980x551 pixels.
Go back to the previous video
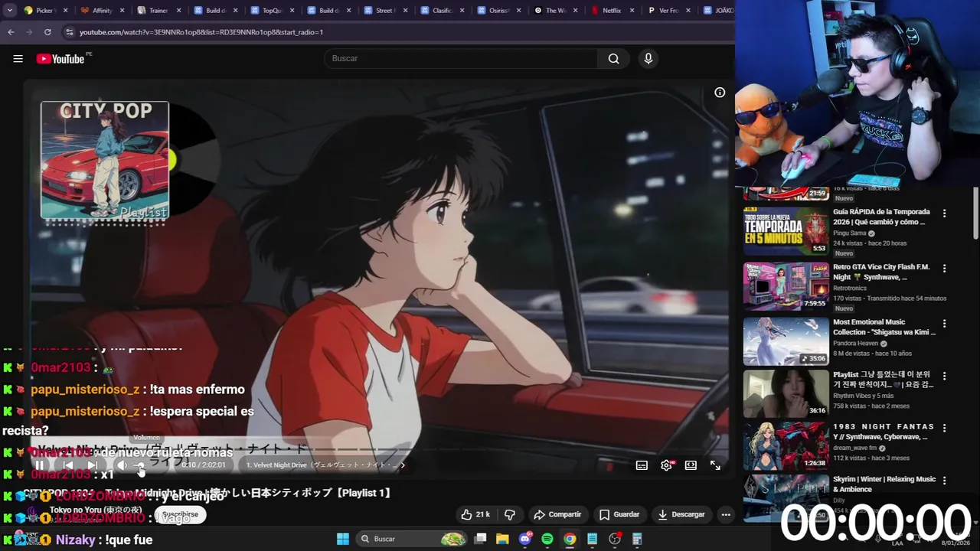[x=68, y=465]
